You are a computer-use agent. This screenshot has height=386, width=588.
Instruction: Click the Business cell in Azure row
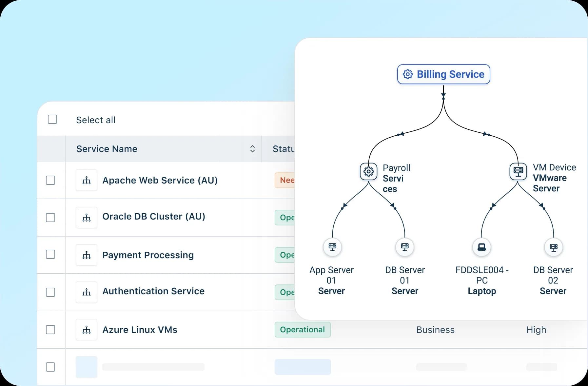tap(436, 330)
